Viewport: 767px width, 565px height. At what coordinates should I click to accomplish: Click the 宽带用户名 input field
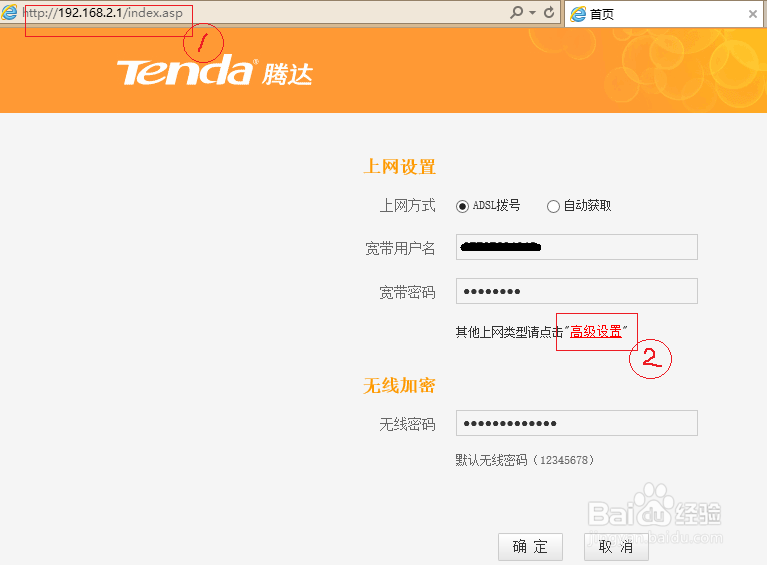click(577, 247)
